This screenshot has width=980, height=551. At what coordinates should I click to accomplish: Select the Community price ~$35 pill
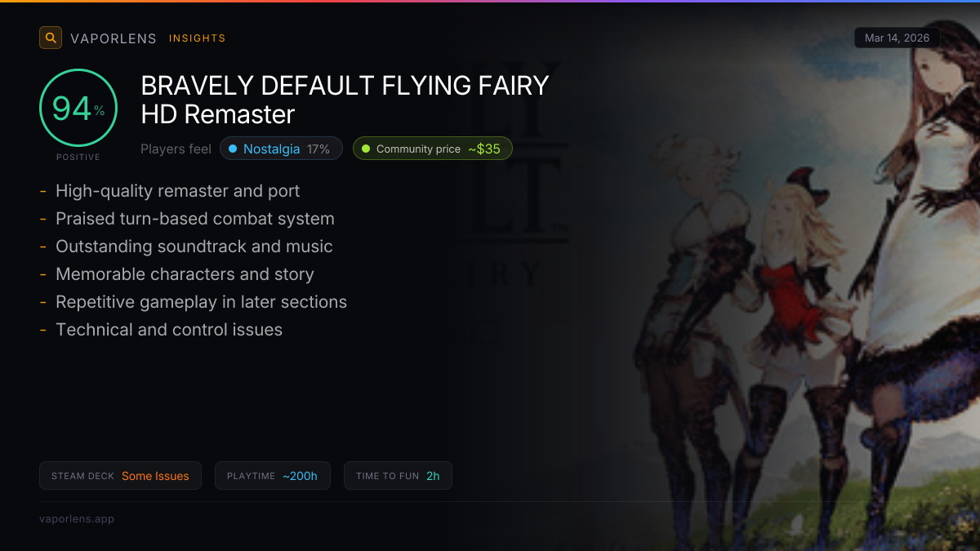[433, 149]
